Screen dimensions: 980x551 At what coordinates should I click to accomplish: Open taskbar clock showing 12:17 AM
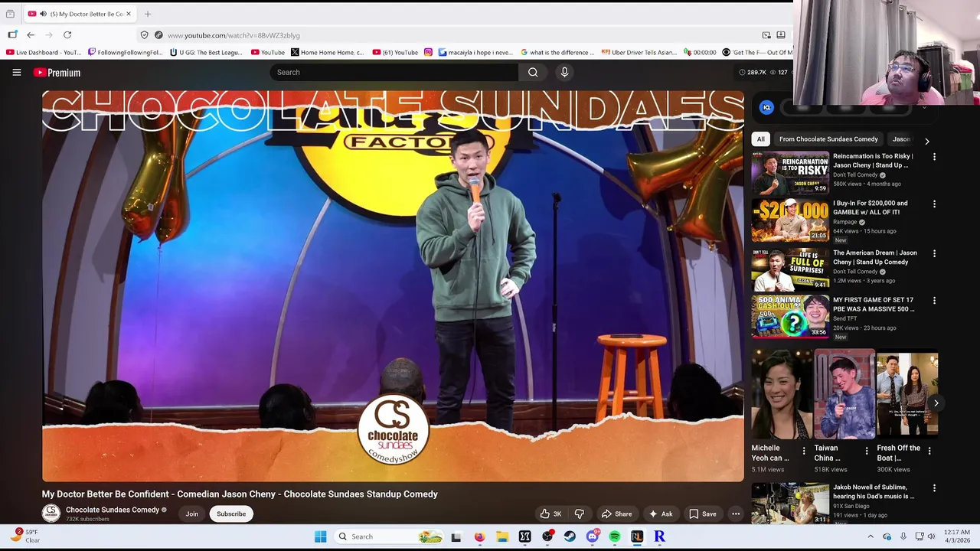tap(956, 536)
